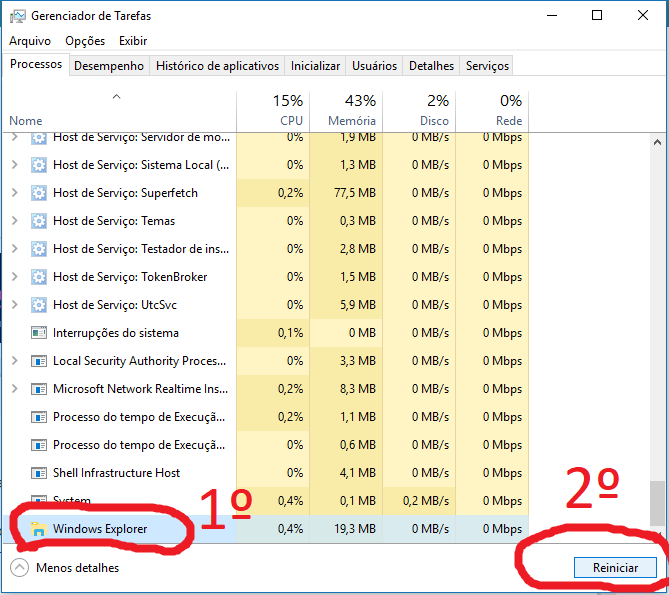Click the gear icon beside UtcSvc service
Screen dimensions: 669x595
39,305
